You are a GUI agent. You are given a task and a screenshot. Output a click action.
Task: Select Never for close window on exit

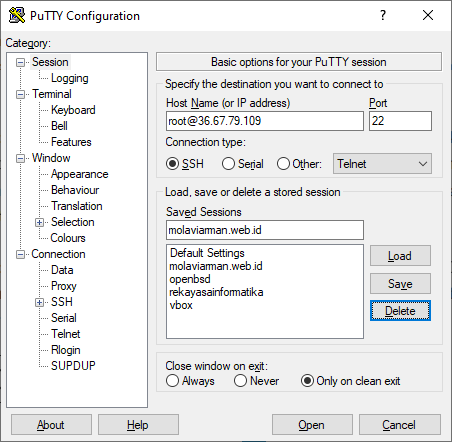[240, 381]
